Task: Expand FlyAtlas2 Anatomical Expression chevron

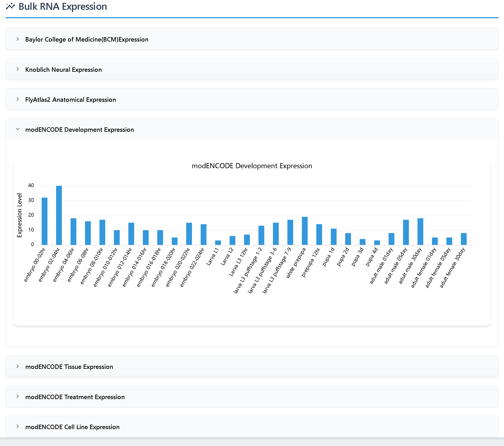Action: click(18, 99)
